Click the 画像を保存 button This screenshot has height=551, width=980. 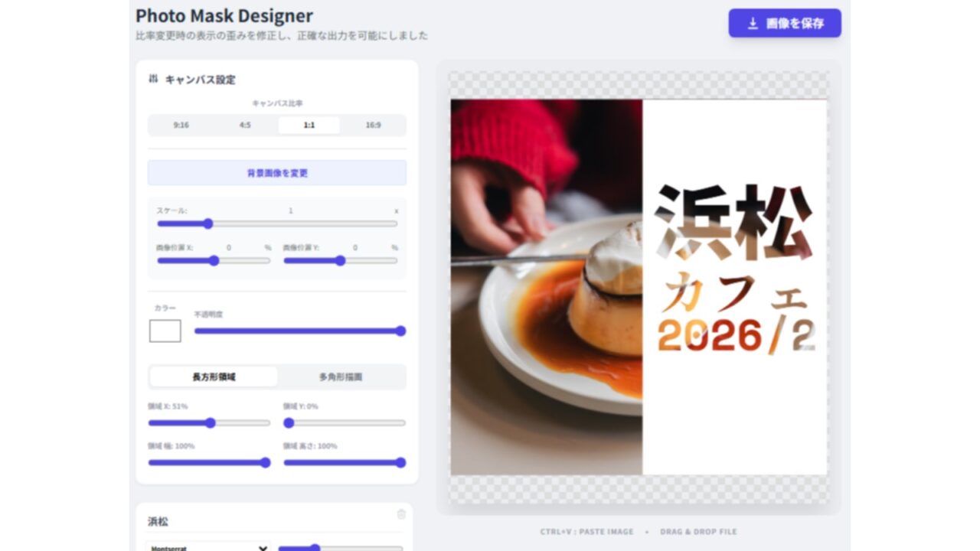[784, 24]
